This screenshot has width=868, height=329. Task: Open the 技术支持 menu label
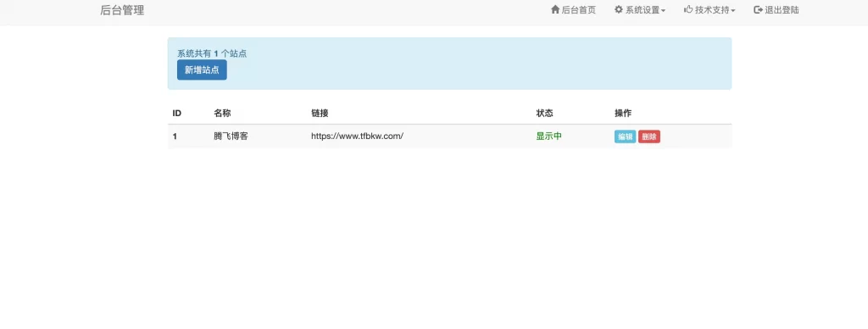(712, 10)
